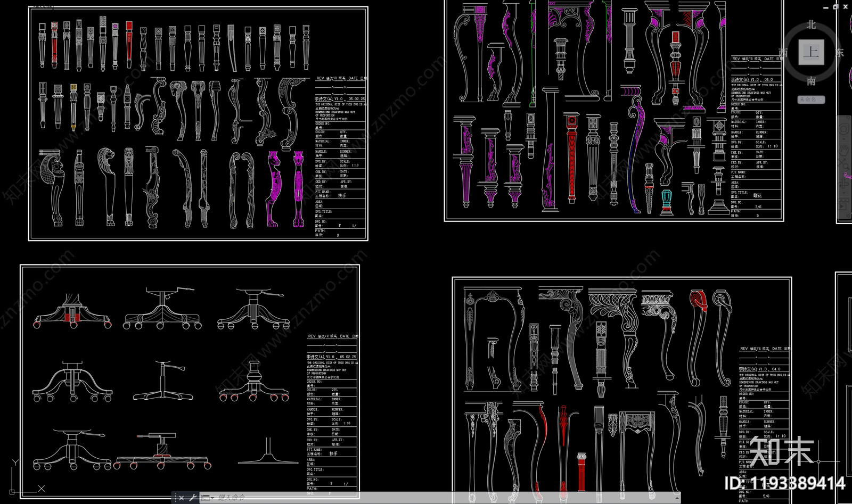Image resolution: width=852 pixels, height=504 pixels.
Task: Close the command line with its X icon
Action: pos(181,498)
